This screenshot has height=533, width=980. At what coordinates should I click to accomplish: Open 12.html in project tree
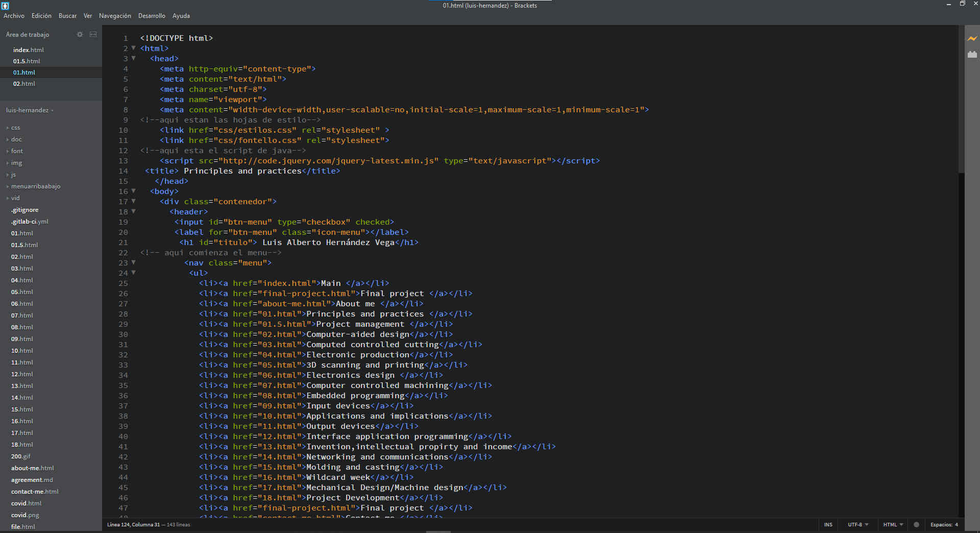22,374
